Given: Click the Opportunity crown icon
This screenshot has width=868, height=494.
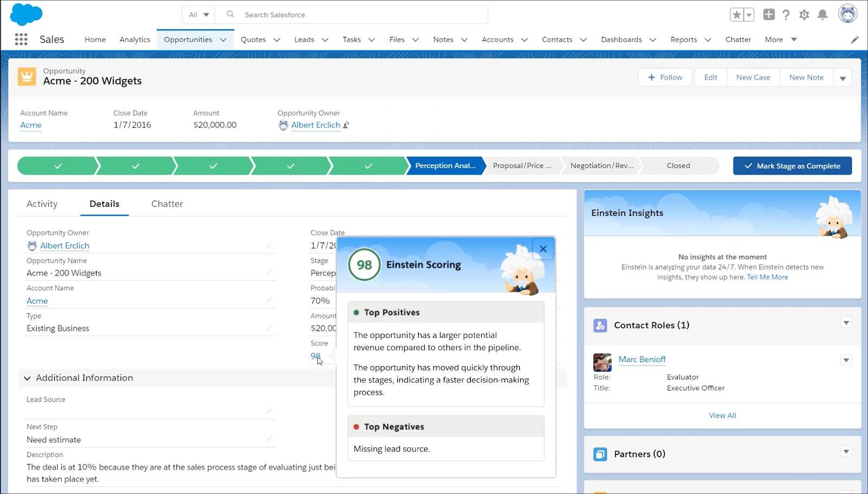Looking at the screenshot, I should tap(27, 76).
